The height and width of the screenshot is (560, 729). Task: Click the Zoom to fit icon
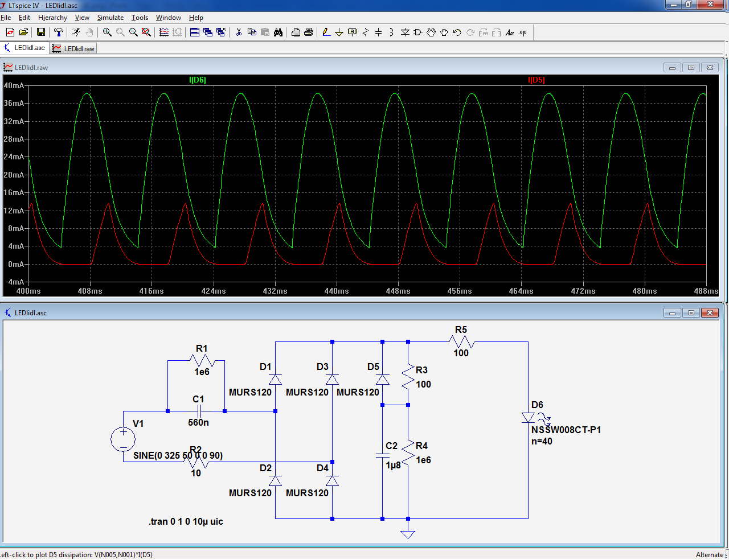click(x=146, y=32)
